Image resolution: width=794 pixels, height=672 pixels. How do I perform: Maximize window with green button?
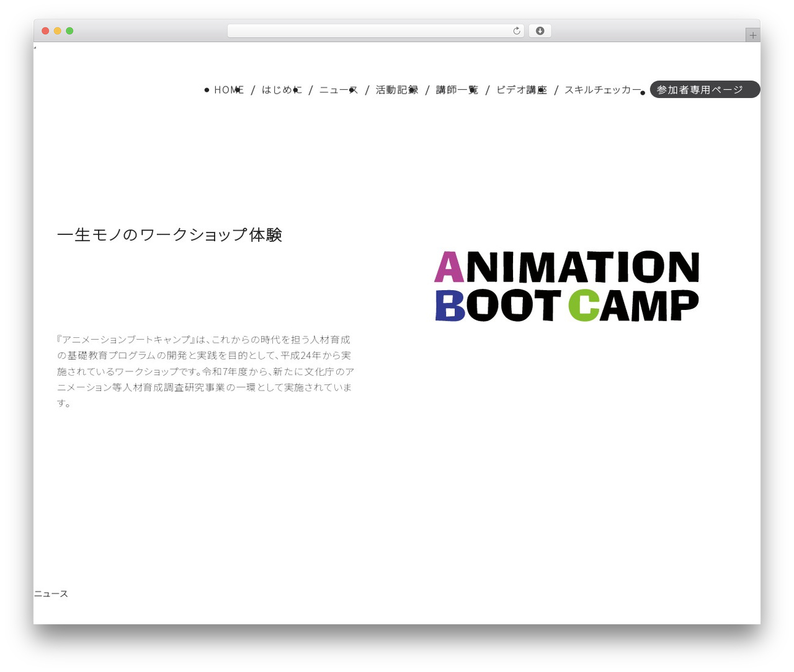click(69, 31)
